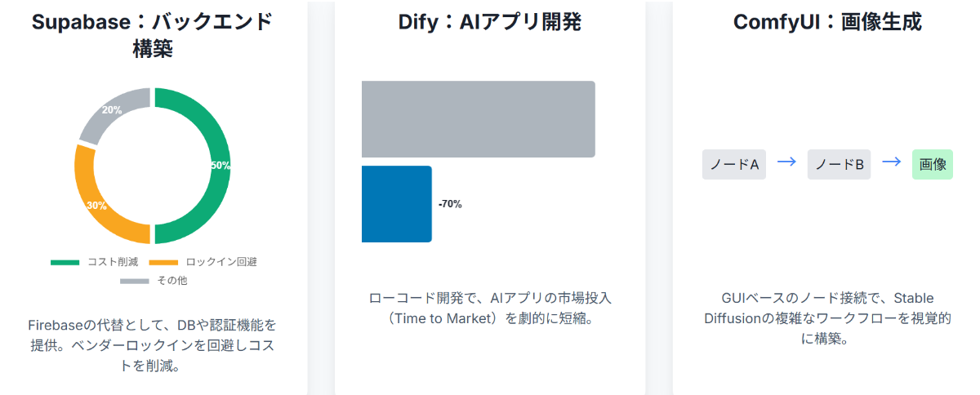Click the orange legend color swatch
This screenshot has width=980, height=395.
click(163, 262)
